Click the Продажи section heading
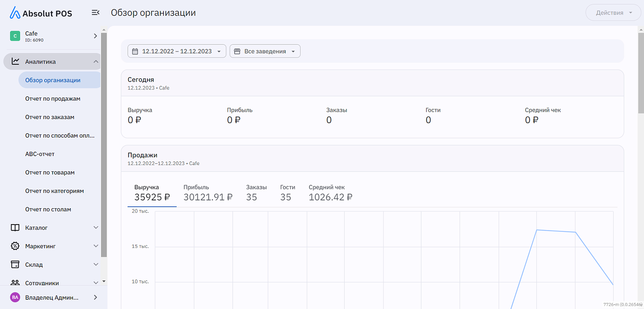 pyautogui.click(x=142, y=155)
